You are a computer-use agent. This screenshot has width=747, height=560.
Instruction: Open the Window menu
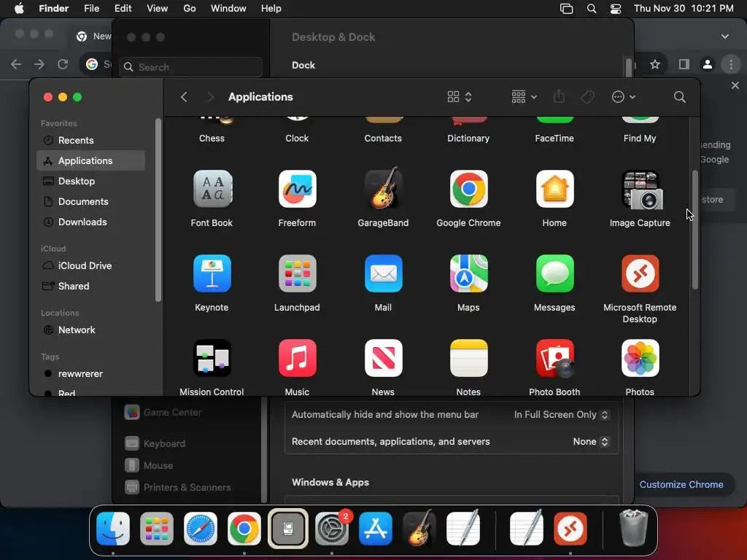point(228,9)
